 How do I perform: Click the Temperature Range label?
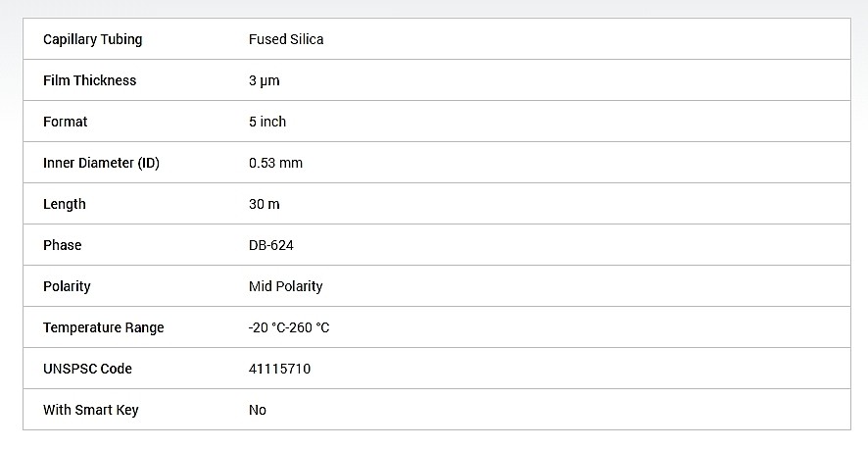click(104, 327)
